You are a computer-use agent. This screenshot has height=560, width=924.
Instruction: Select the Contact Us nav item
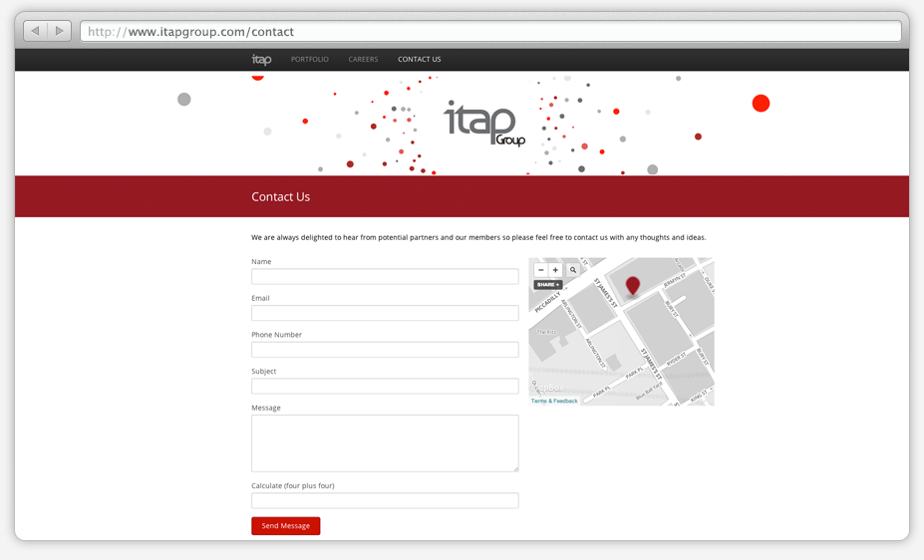coord(419,59)
